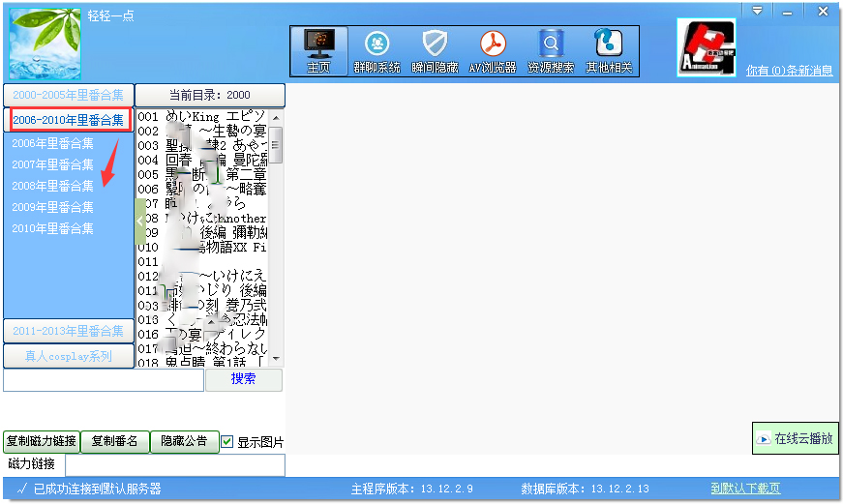
Task: Launch the AV浏览器 browser icon
Action: 493,51
